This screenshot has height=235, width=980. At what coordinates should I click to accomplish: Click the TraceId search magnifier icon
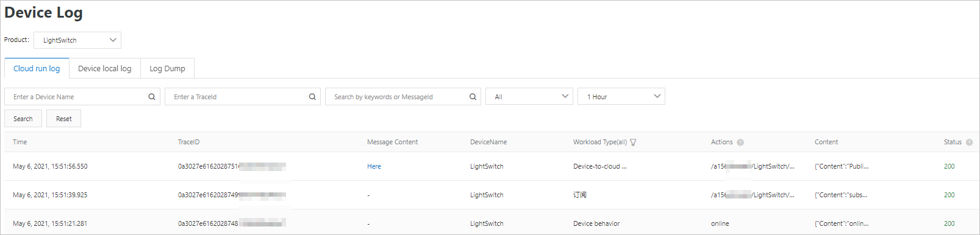tap(312, 97)
